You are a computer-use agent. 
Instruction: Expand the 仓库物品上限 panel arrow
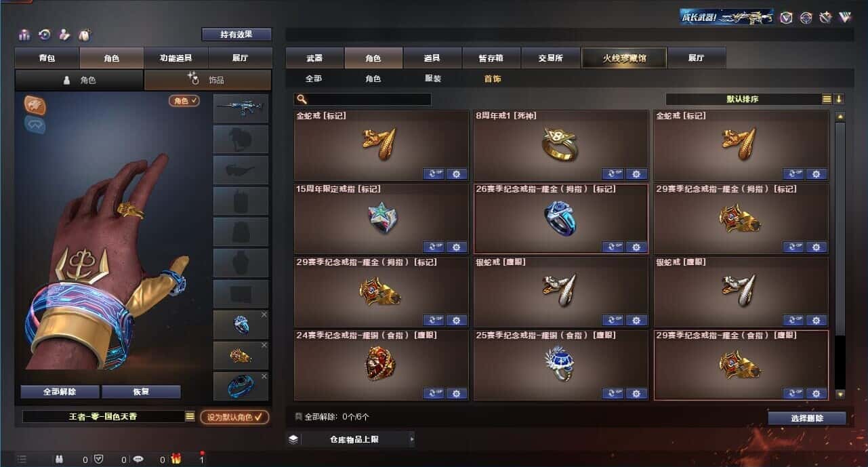click(x=411, y=439)
